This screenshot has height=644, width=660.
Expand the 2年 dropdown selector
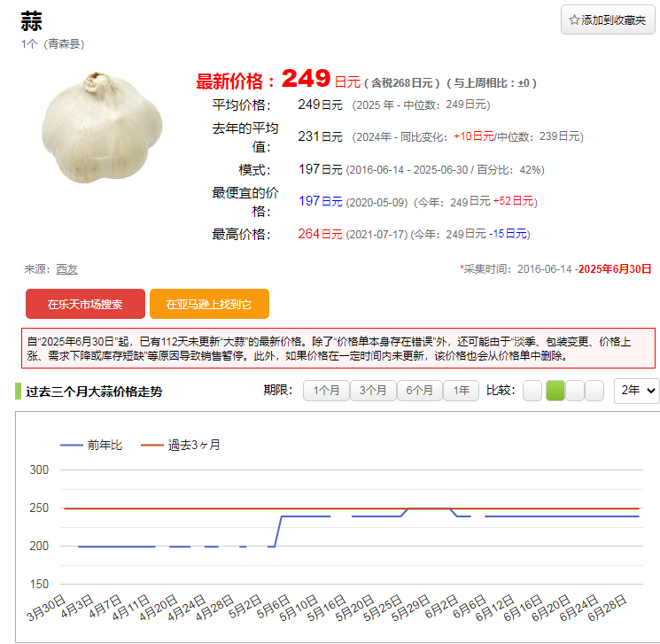tap(636, 391)
